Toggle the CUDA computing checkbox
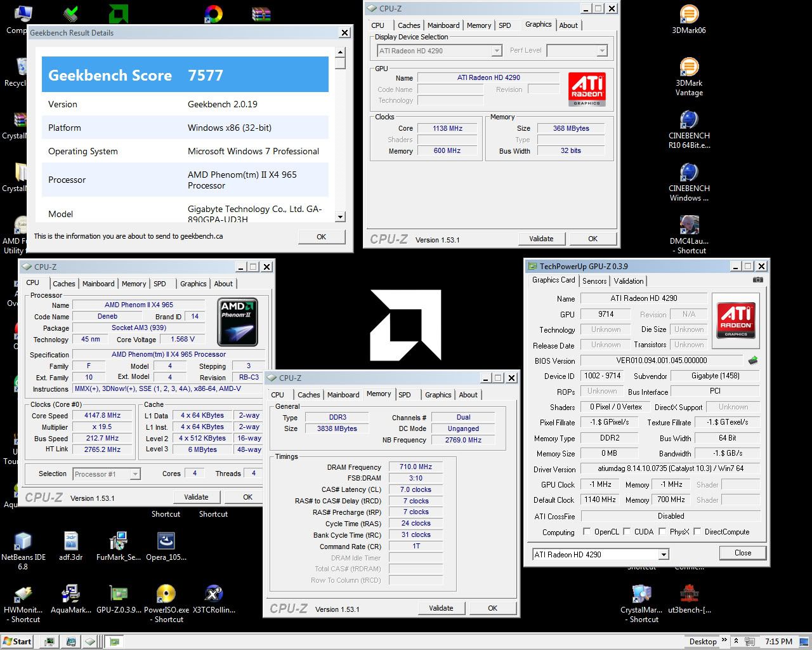This screenshot has width=812, height=650. pyautogui.click(x=627, y=532)
